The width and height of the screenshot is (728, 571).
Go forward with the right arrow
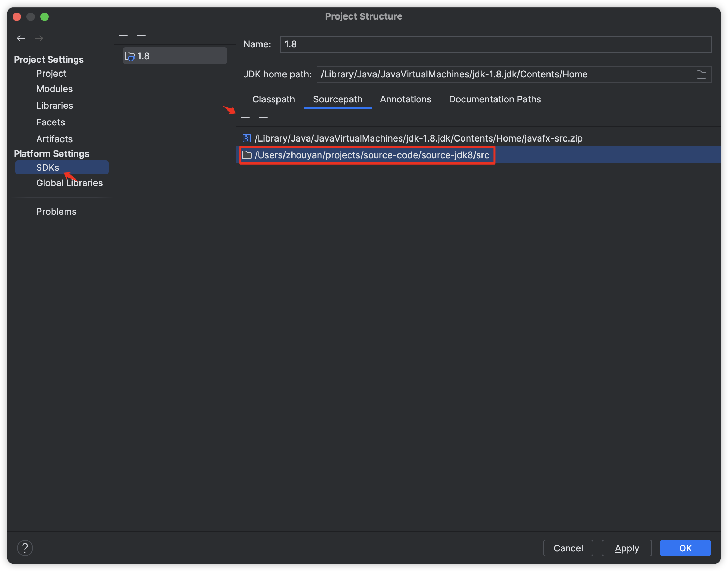[x=39, y=38]
